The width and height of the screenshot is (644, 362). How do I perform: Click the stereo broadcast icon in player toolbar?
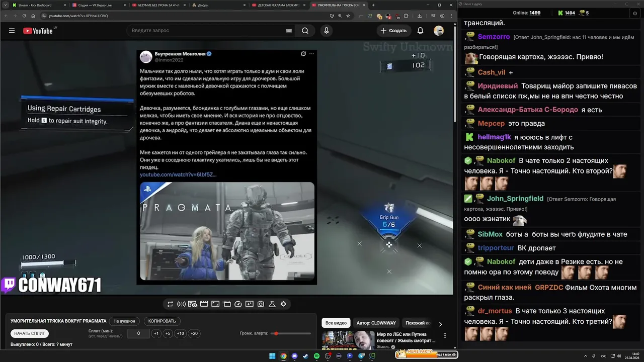pyautogui.click(x=181, y=304)
